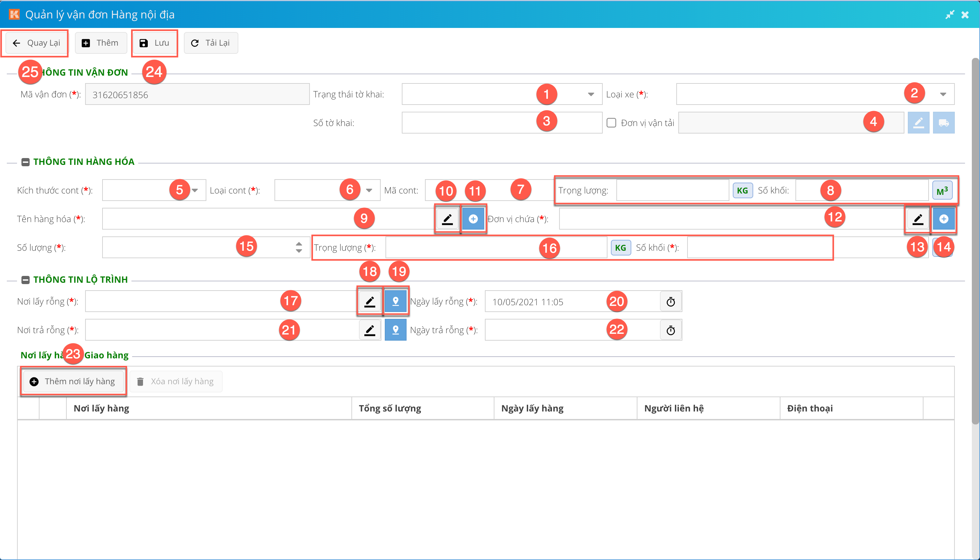
Task: Click the pencil icon beside Nơi trả rỗng
Action: point(369,330)
